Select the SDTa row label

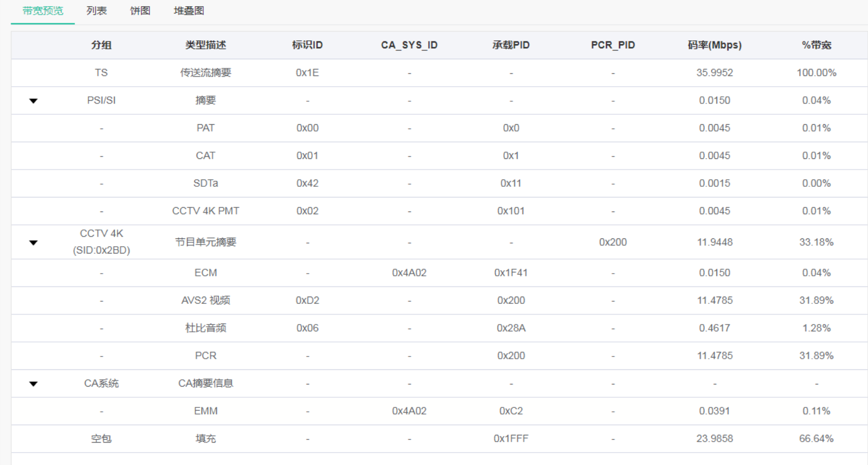[x=206, y=184]
